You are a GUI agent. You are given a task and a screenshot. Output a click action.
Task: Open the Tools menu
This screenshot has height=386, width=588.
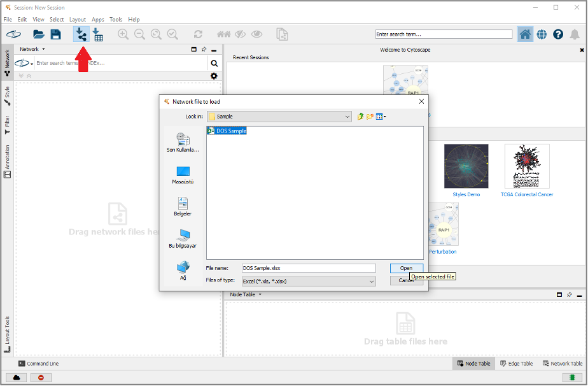pos(116,20)
